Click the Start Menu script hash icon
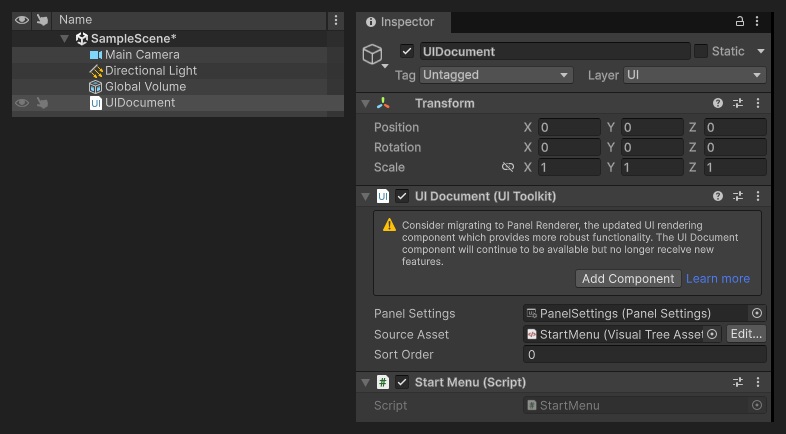This screenshot has height=434, width=786. (x=383, y=382)
